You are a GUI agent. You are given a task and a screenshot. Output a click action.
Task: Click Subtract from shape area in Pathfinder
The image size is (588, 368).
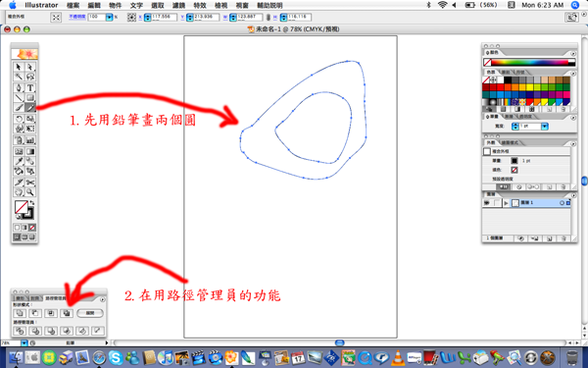pyautogui.click(x=35, y=313)
